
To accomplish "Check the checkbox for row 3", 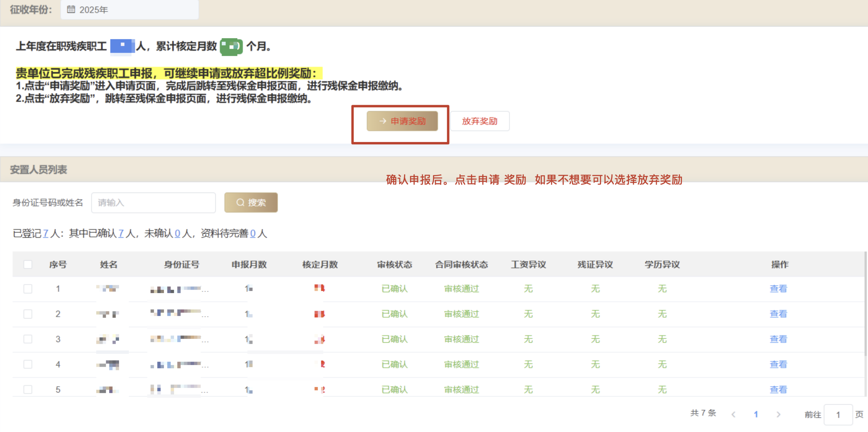I will coord(28,339).
